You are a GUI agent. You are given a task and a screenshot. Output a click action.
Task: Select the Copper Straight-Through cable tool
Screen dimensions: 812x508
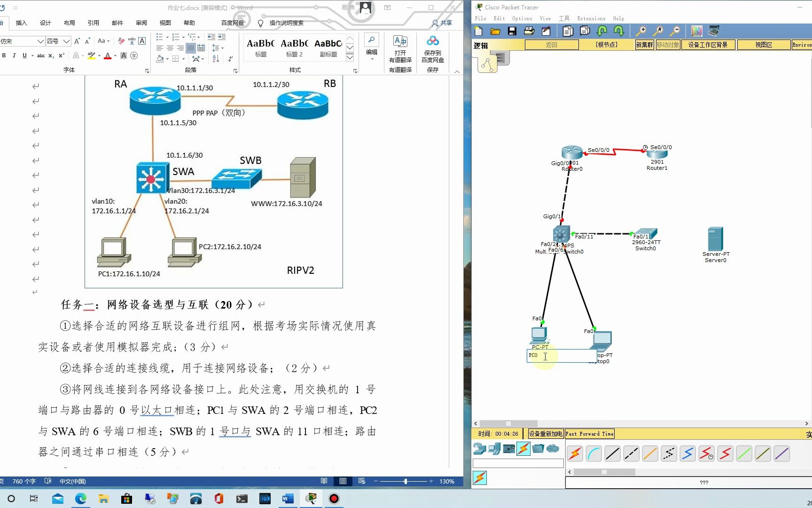click(612, 453)
